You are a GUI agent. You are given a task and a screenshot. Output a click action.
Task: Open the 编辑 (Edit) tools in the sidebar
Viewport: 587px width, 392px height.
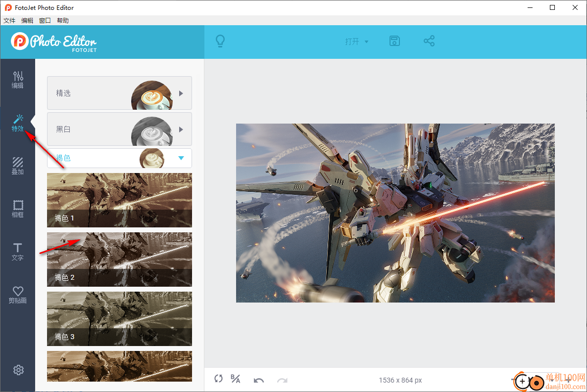click(18, 80)
